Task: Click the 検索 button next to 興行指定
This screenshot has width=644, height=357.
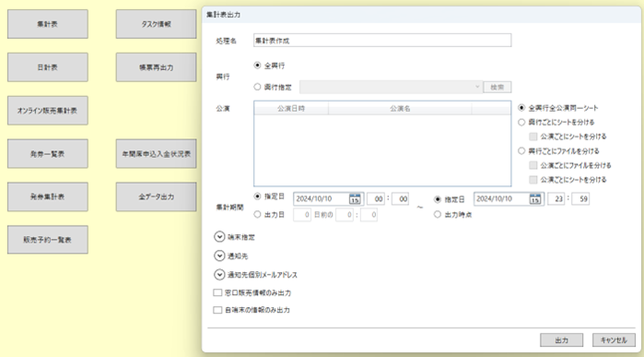Action: (x=498, y=88)
